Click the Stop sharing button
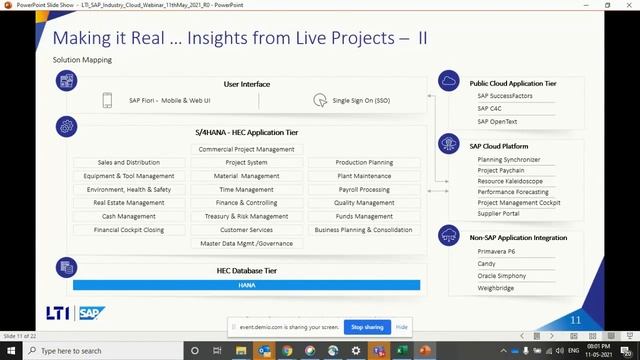 pos(367,327)
